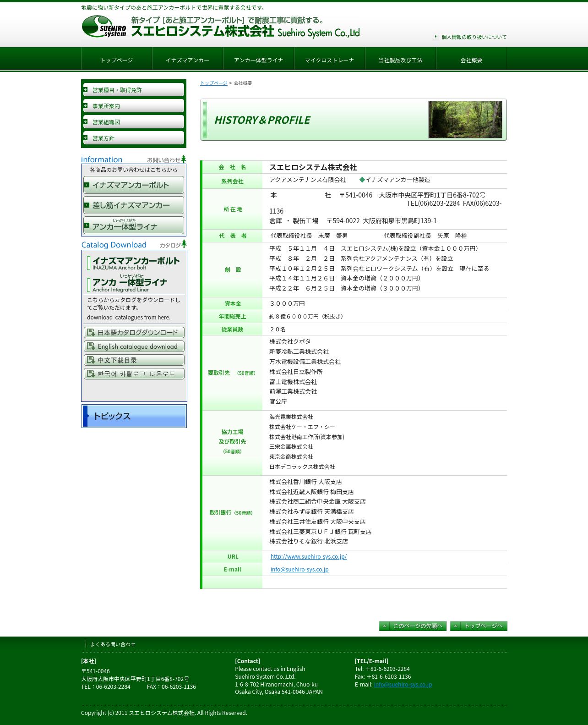This screenshot has width=588, height=725.
Task: Click info@suehiro-sys.co.jp in profile table
Action: (x=299, y=569)
